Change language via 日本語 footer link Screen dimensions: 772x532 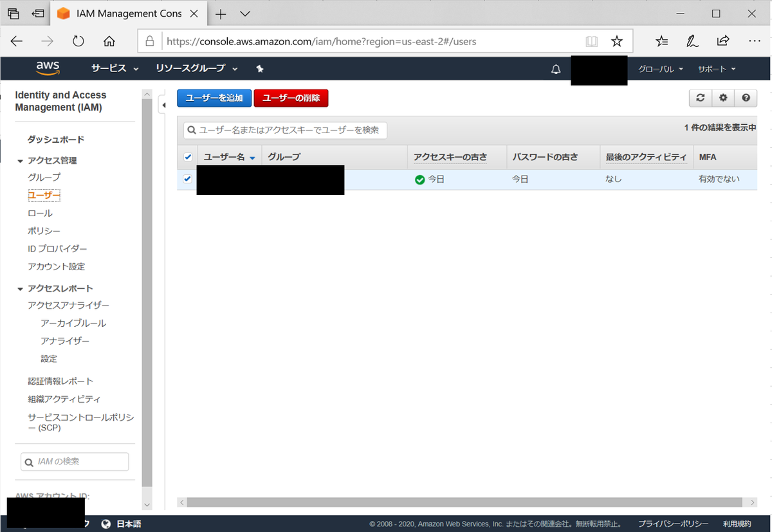129,524
